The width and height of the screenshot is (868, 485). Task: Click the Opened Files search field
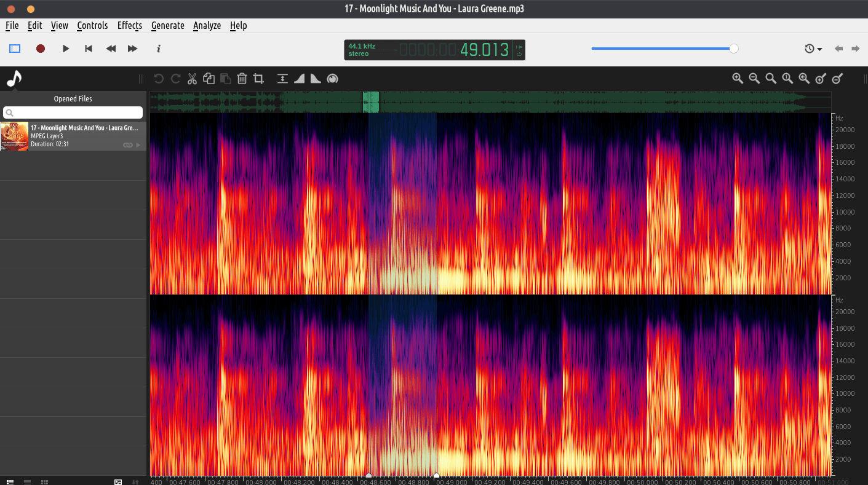click(73, 112)
